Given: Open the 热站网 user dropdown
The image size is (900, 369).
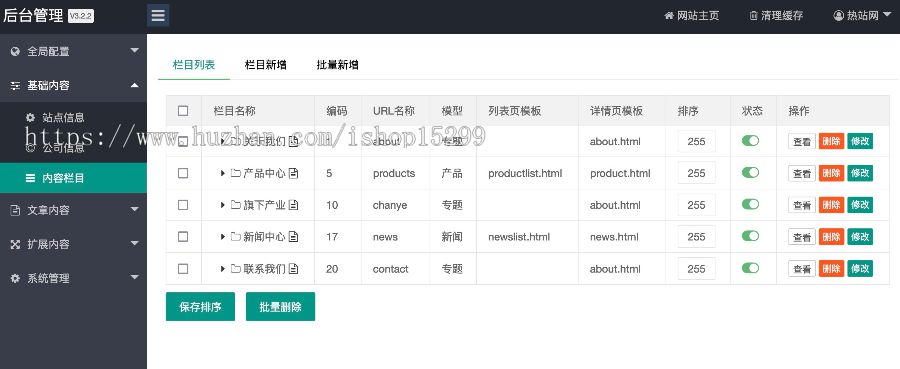Looking at the screenshot, I should (x=863, y=15).
